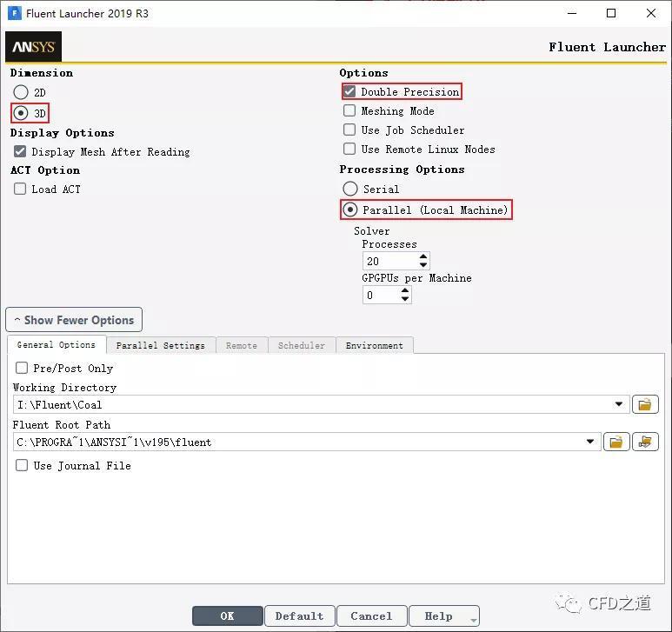The image size is (672, 632).
Task: Enable Meshing Mode checkbox
Action: tap(349, 110)
